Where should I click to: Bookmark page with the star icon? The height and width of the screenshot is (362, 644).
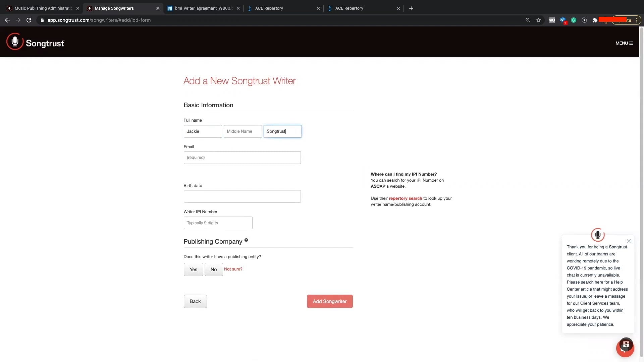[539, 20]
